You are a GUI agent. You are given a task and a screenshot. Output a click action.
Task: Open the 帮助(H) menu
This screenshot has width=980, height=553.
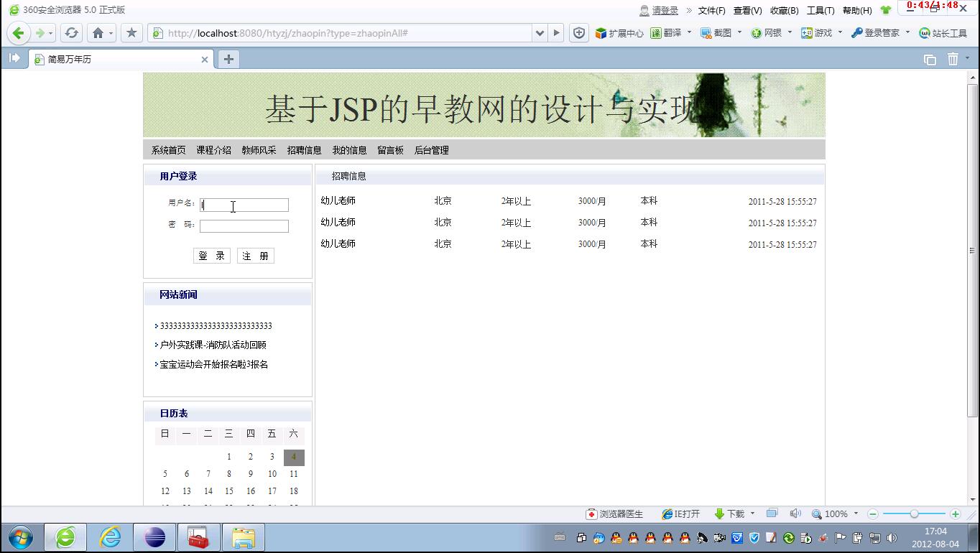click(856, 10)
